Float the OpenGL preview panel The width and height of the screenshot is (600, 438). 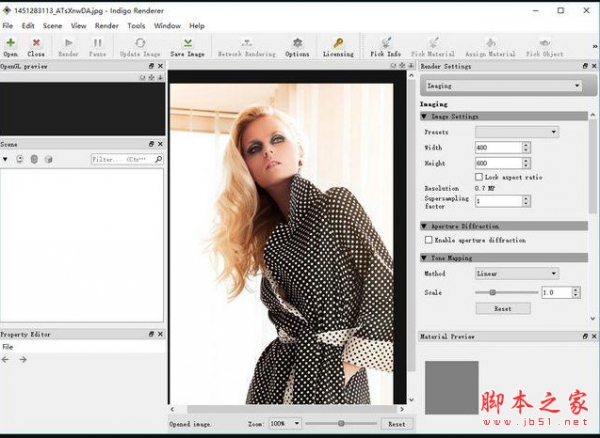(152, 66)
